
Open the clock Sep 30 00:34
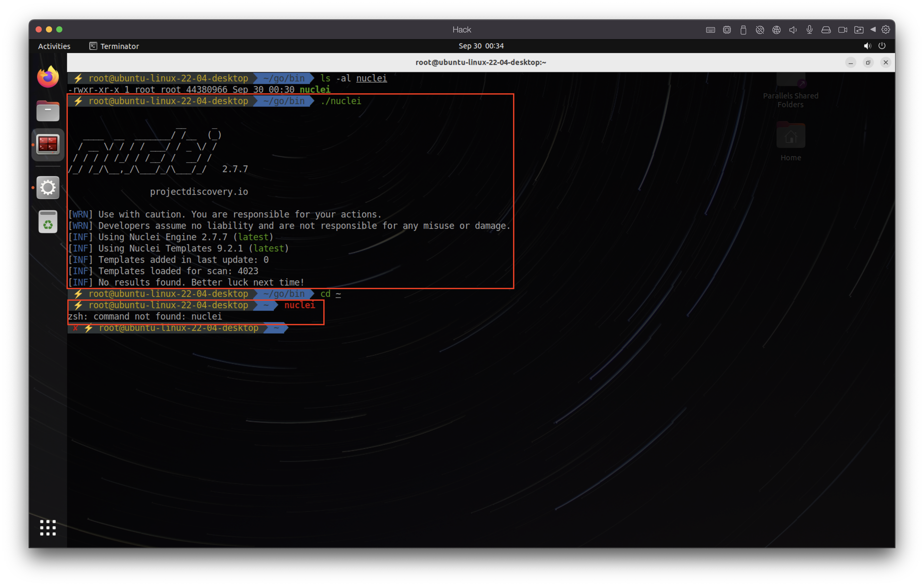(x=481, y=46)
